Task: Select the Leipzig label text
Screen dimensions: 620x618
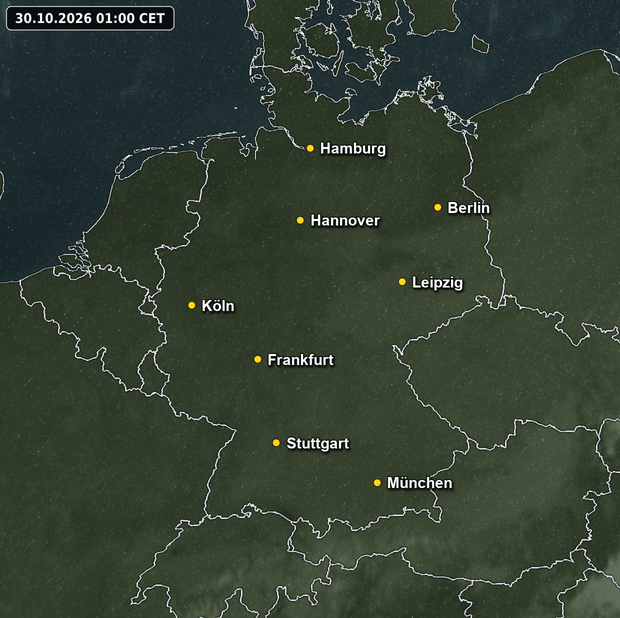Action: click(x=437, y=283)
